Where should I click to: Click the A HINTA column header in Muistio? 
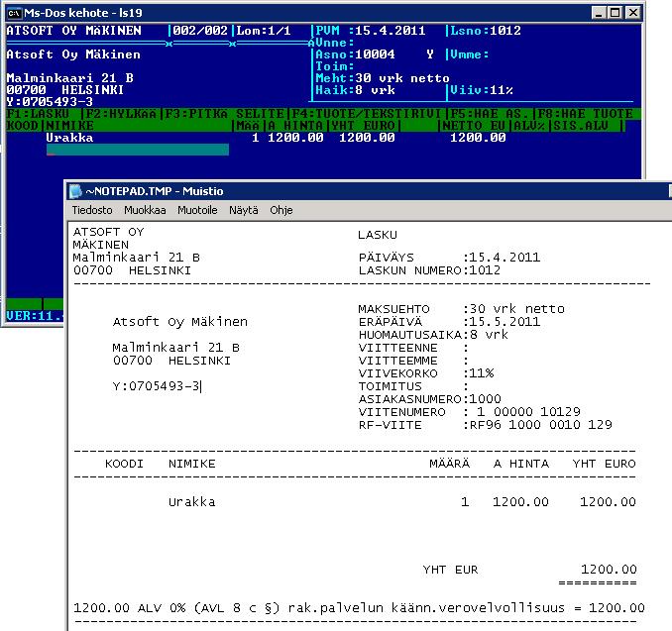click(x=520, y=464)
